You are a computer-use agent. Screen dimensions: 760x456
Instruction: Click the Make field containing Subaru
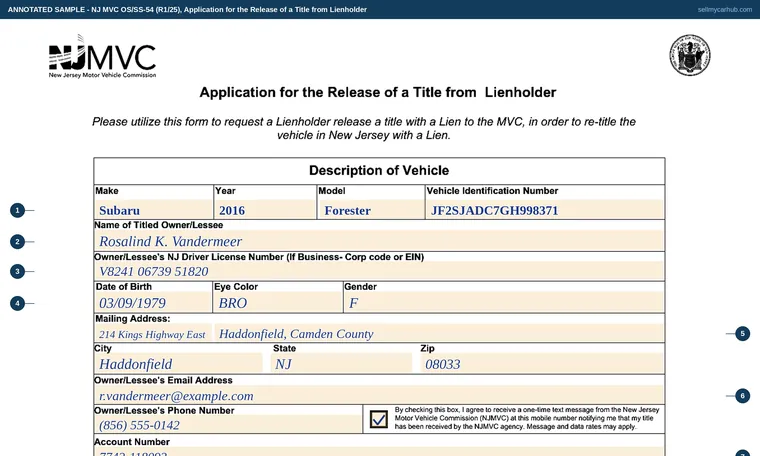tap(153, 209)
